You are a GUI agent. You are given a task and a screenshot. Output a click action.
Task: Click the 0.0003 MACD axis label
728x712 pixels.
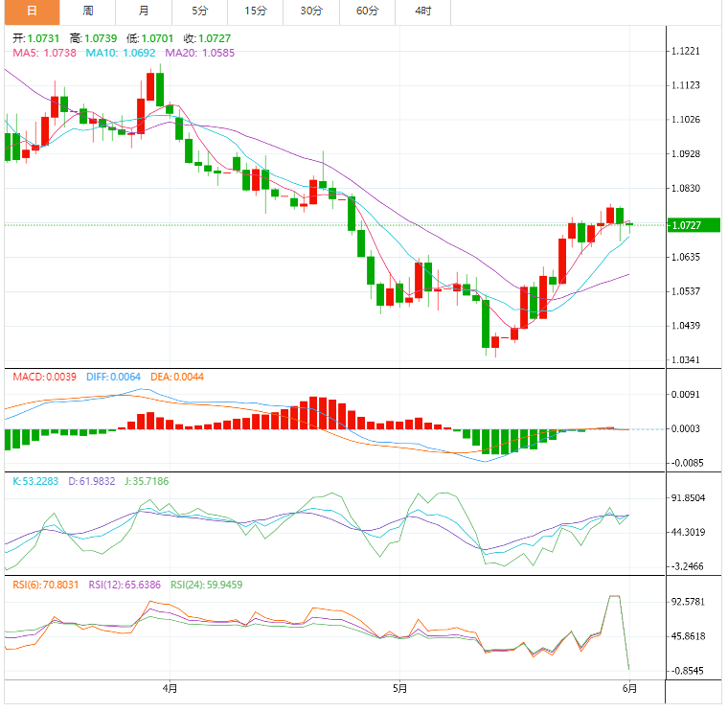click(x=686, y=429)
